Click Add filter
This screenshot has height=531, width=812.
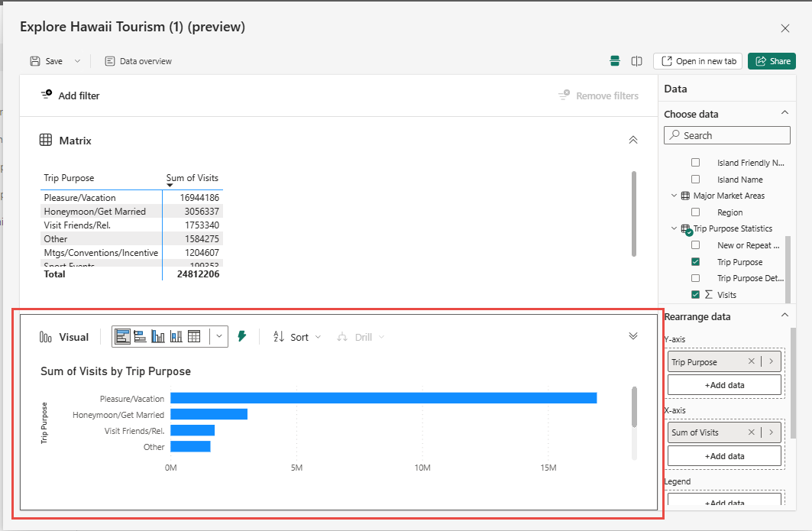tap(70, 96)
